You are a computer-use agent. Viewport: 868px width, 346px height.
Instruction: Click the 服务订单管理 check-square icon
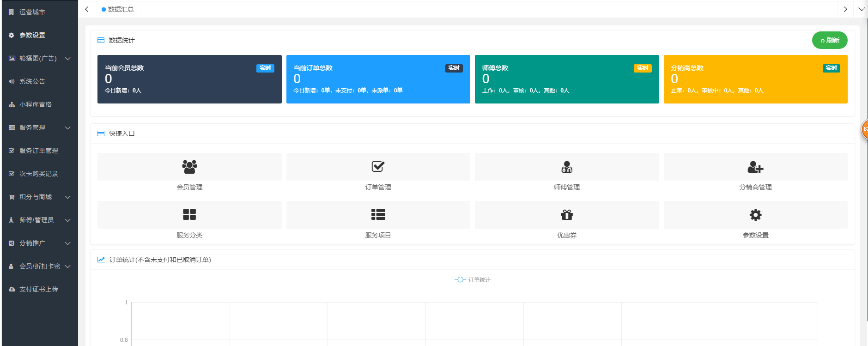[x=12, y=151]
